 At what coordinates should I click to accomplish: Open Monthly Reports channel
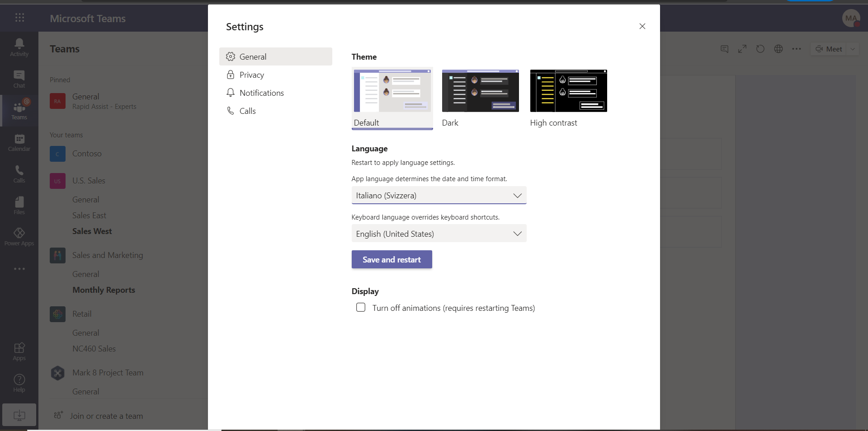pos(104,290)
